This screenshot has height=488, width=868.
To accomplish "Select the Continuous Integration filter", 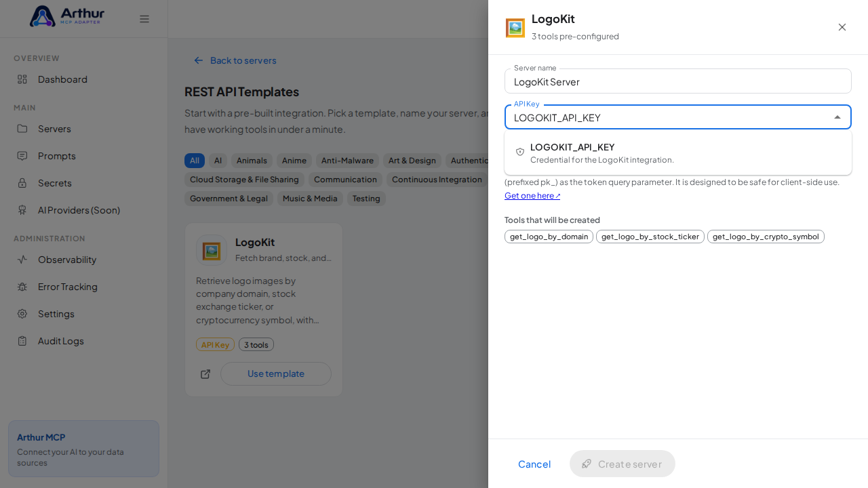I will click(x=437, y=180).
